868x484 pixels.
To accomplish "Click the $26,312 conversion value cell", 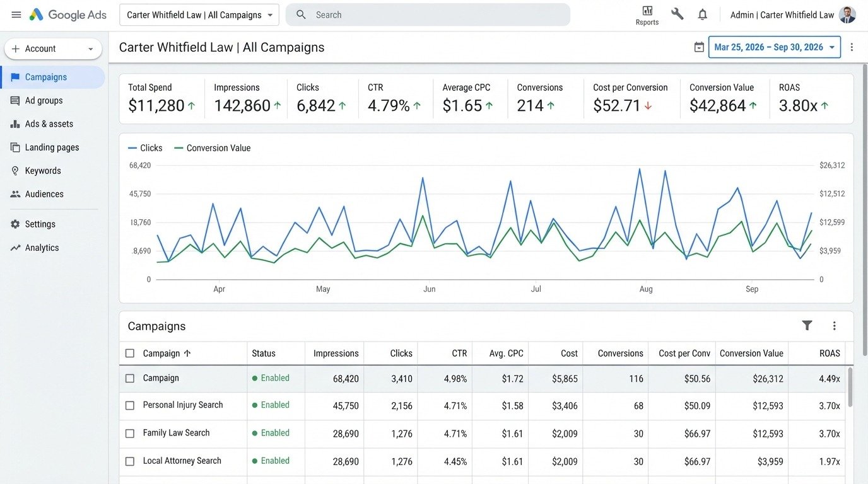I will coord(768,379).
